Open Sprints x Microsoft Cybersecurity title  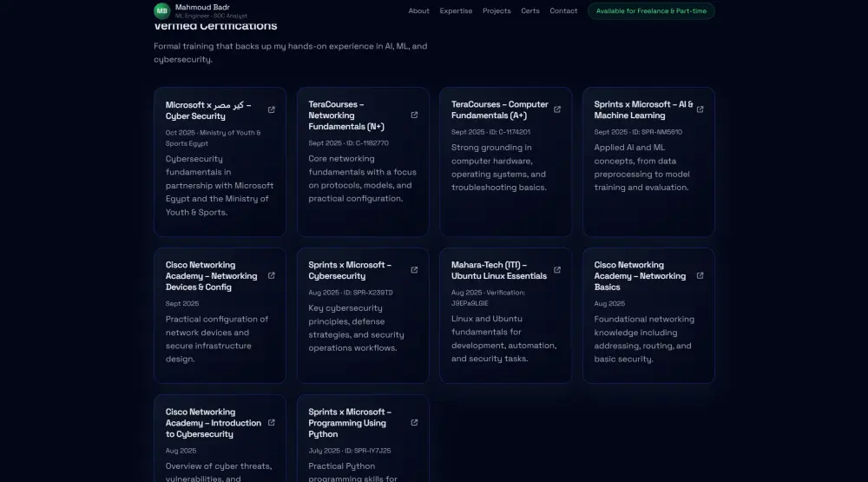[350, 270]
